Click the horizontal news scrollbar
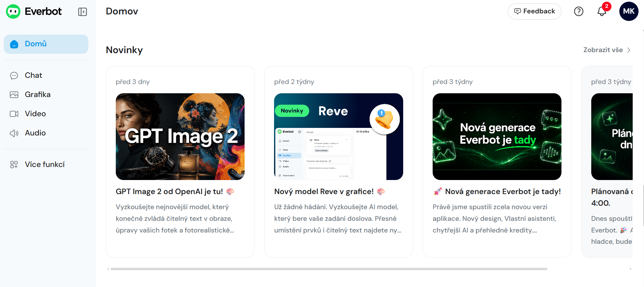Screen dimensions: 644x287 tap(329, 269)
